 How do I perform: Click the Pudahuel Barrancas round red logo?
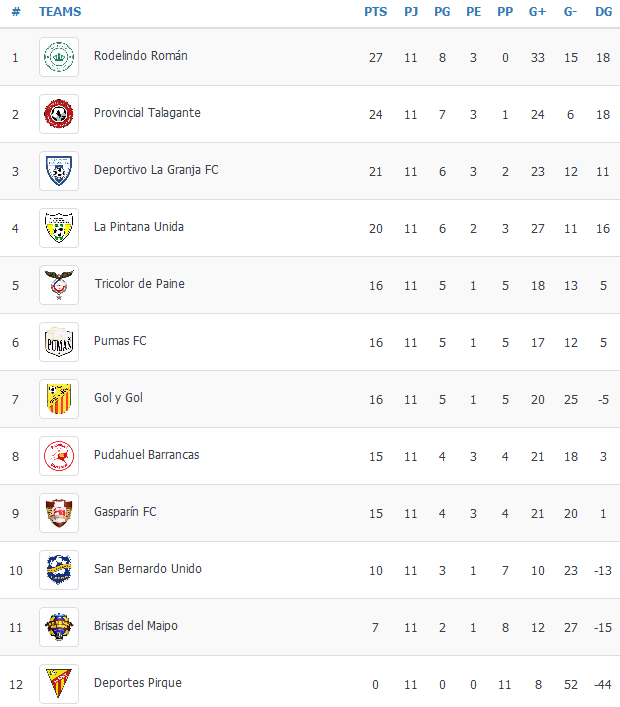pos(59,456)
